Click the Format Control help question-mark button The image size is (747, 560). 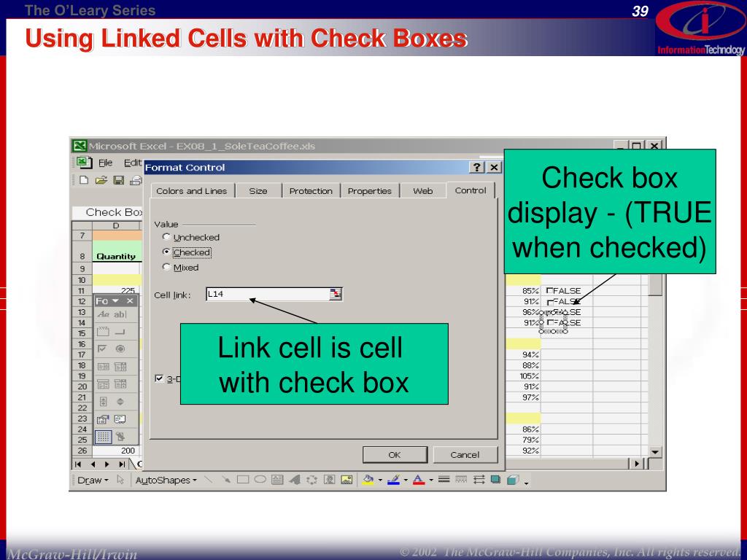tap(477, 167)
